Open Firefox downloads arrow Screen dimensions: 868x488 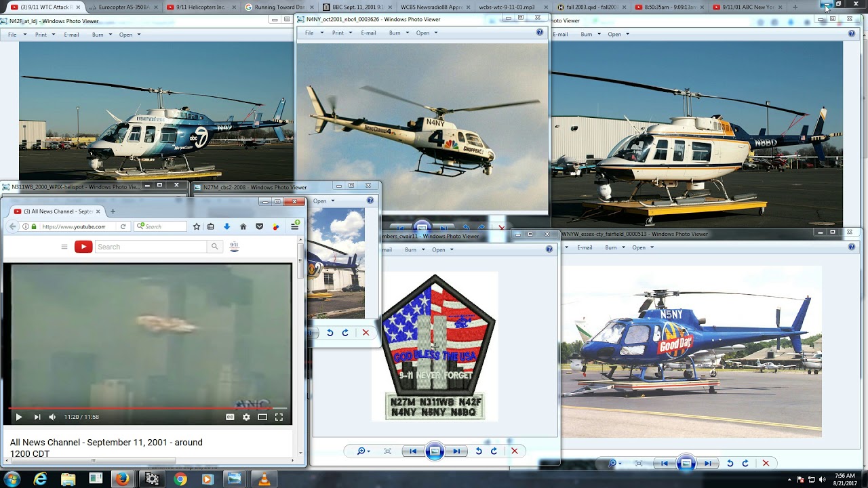click(x=226, y=226)
